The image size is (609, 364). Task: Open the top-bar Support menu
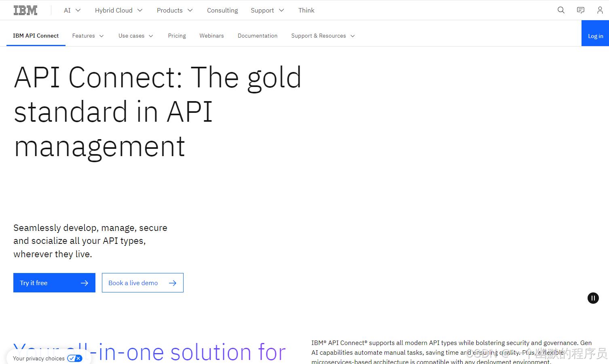click(267, 10)
